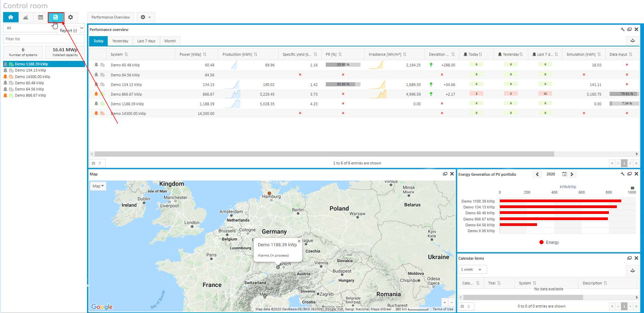Go to previous year in energy chart
This screenshot has width=644, height=313.
click(537, 174)
